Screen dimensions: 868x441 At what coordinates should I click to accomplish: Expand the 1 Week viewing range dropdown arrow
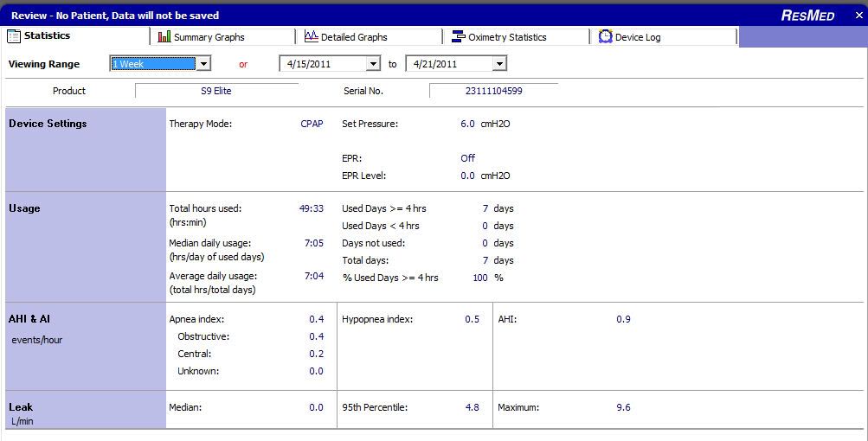click(203, 64)
